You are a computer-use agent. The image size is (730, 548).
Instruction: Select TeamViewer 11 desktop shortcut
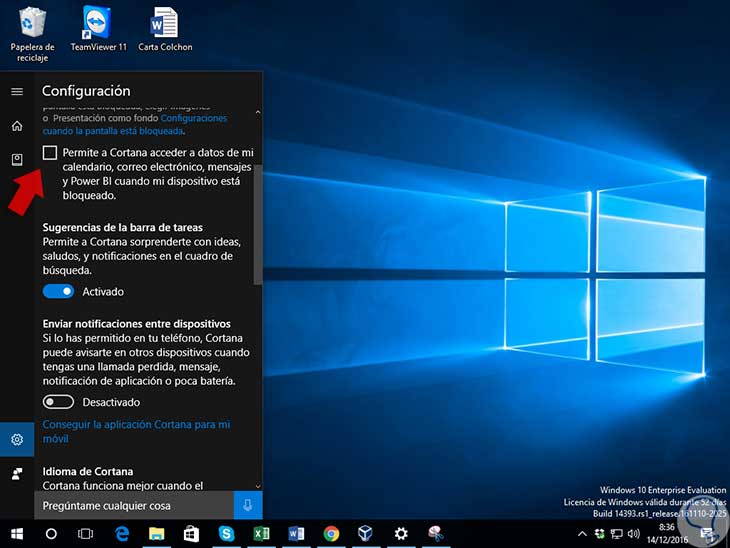click(x=98, y=28)
